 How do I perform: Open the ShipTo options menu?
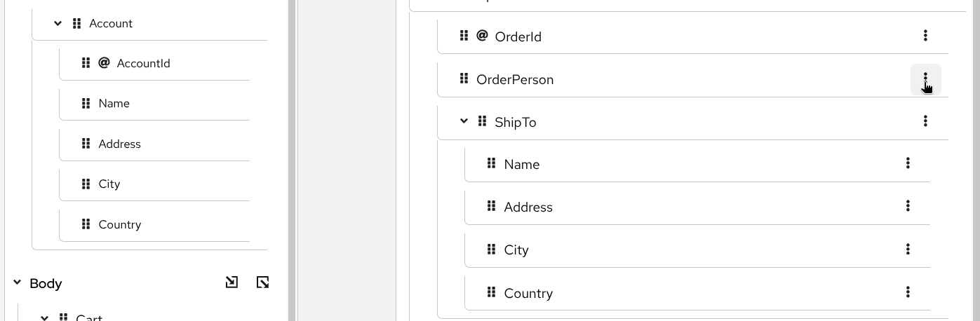pyautogui.click(x=925, y=121)
